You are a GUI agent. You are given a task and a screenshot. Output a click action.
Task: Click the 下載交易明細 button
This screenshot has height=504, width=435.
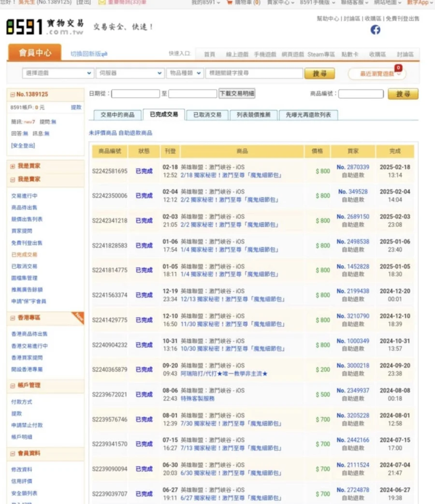237,93
